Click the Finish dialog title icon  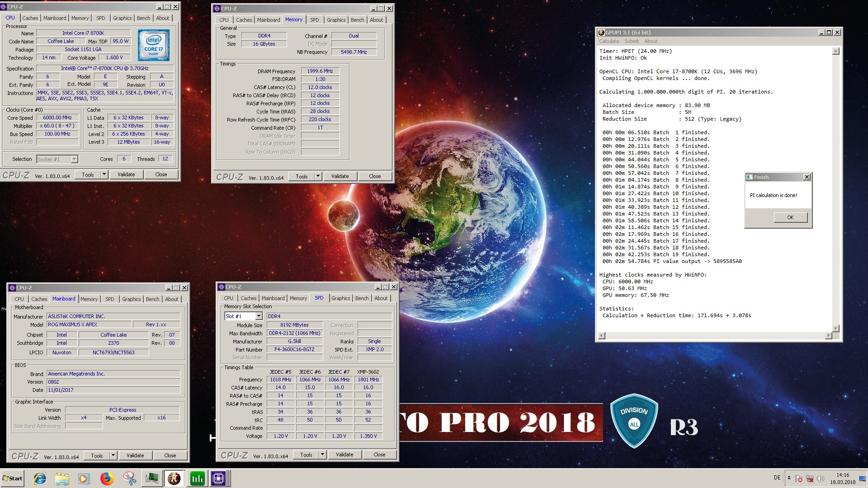[750, 177]
